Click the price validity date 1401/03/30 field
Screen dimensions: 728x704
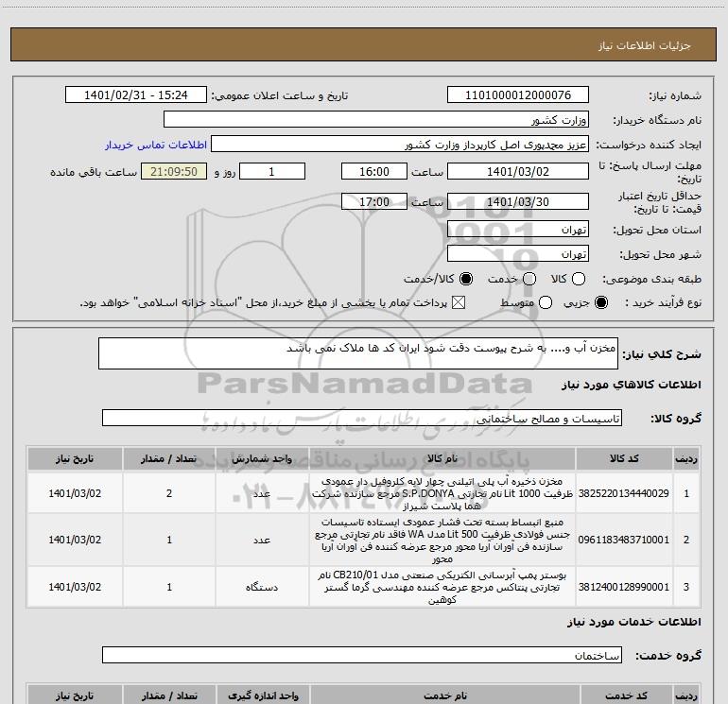[518, 201]
